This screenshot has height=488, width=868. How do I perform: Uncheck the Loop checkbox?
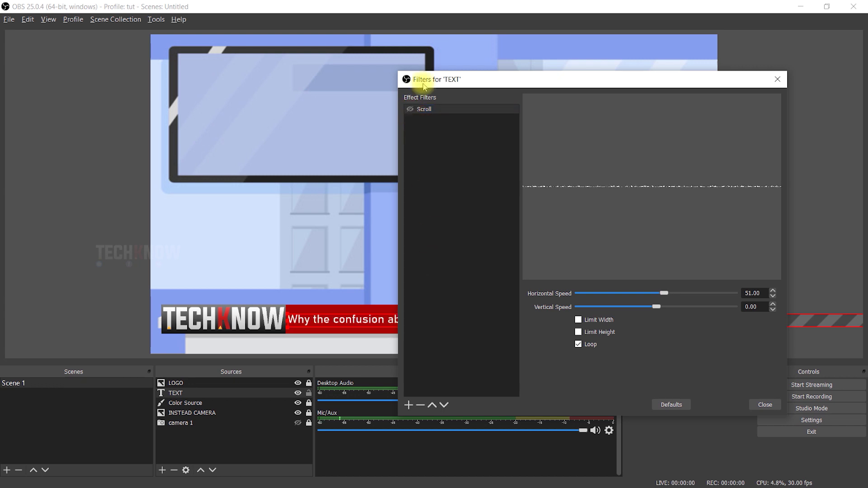(x=578, y=344)
